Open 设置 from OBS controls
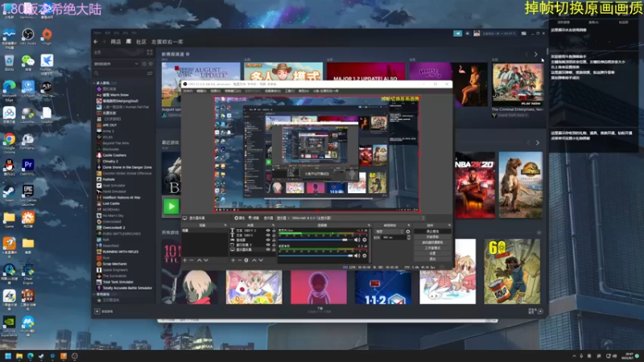 [x=432, y=253]
